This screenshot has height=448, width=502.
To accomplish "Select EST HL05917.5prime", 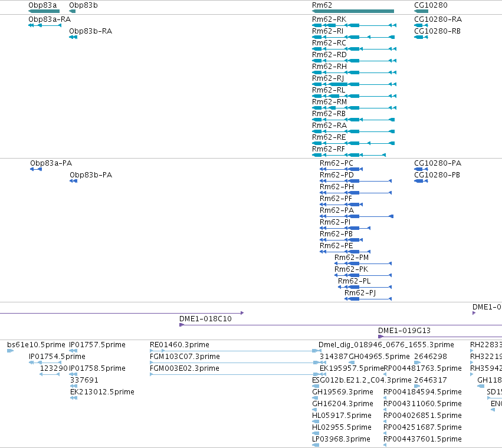I will coord(316,421).
